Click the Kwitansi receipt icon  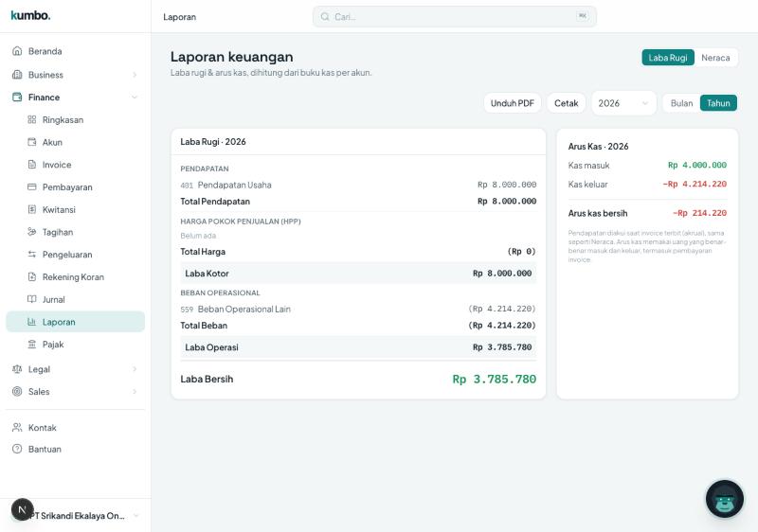(32, 209)
